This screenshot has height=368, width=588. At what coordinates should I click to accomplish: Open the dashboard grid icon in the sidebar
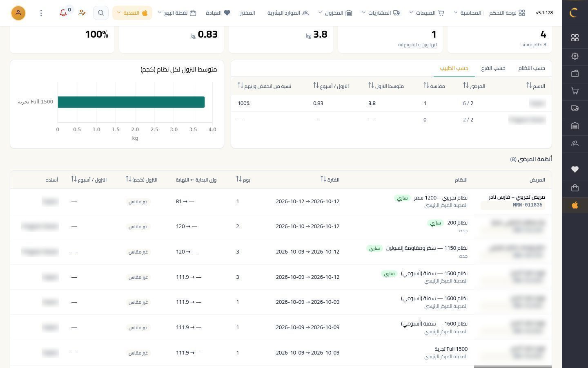point(575,38)
